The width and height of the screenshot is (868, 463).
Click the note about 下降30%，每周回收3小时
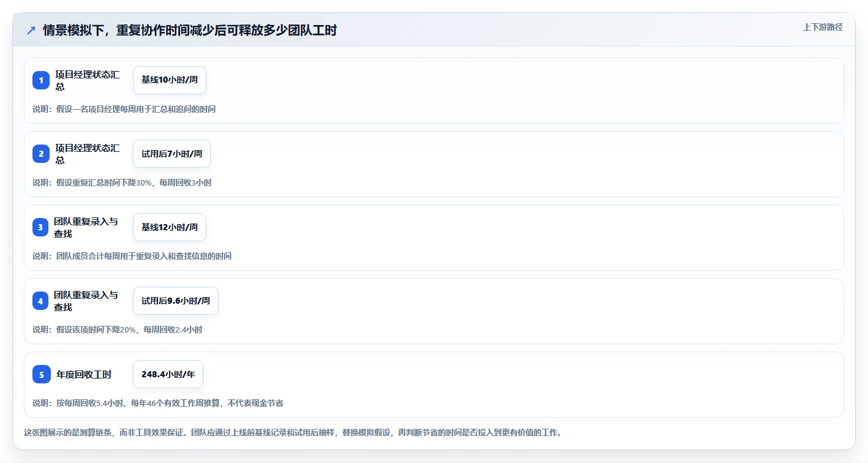point(122,183)
